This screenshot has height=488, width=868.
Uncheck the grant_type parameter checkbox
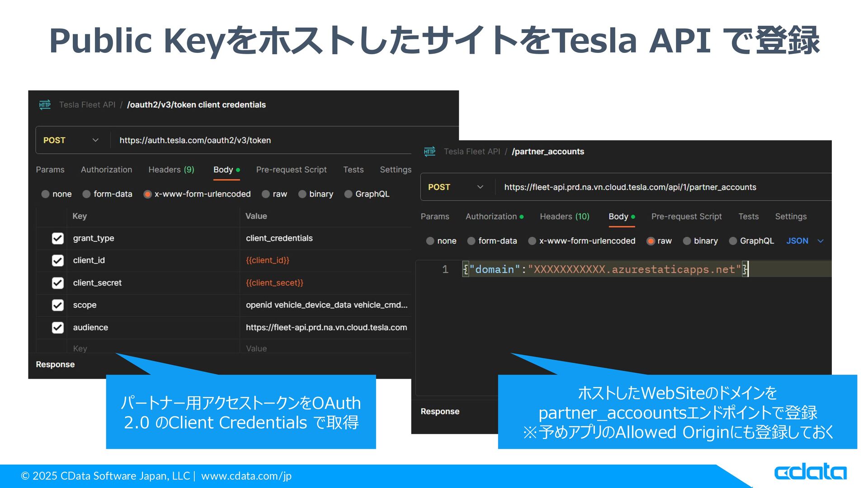pos(57,238)
